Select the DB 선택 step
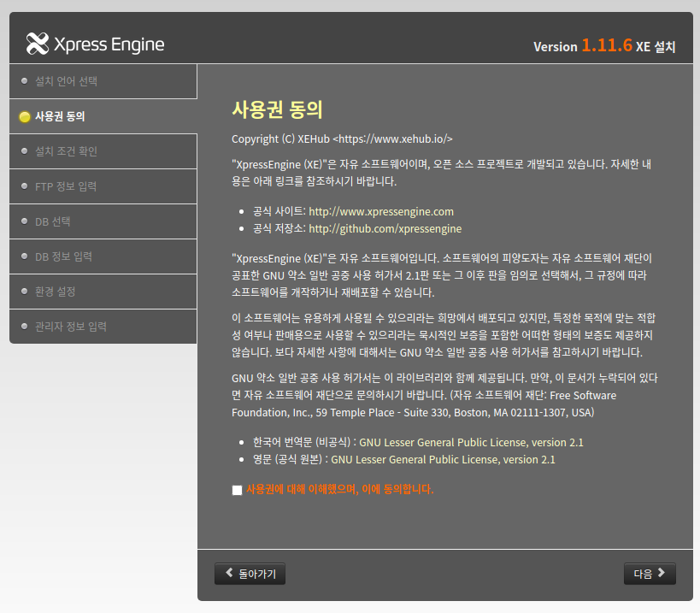The image size is (700, 613). 103,221
